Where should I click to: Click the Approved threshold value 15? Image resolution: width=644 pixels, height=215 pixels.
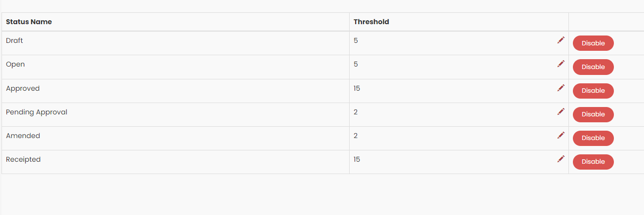click(x=357, y=88)
